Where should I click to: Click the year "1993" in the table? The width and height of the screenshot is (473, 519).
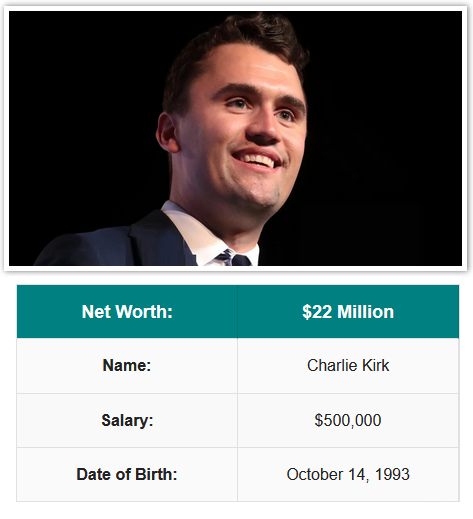(x=392, y=474)
